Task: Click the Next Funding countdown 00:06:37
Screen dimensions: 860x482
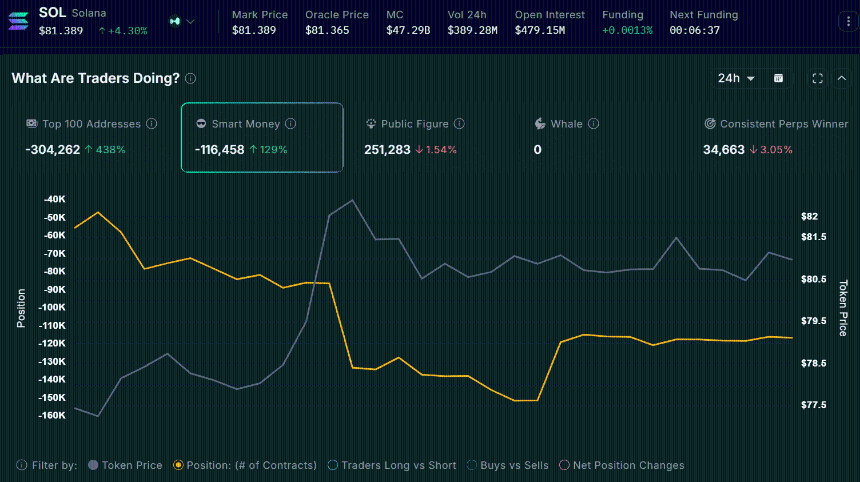Action: [x=694, y=31]
